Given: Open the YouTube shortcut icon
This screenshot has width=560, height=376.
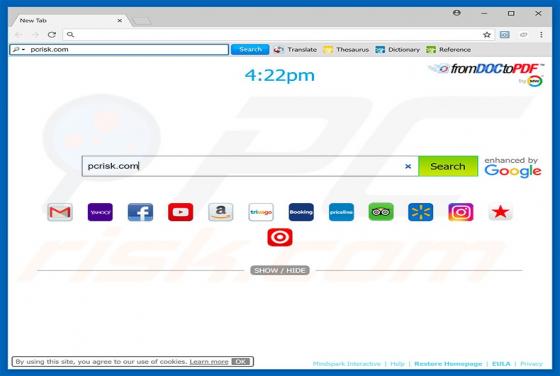Looking at the screenshot, I should pyautogui.click(x=181, y=212).
